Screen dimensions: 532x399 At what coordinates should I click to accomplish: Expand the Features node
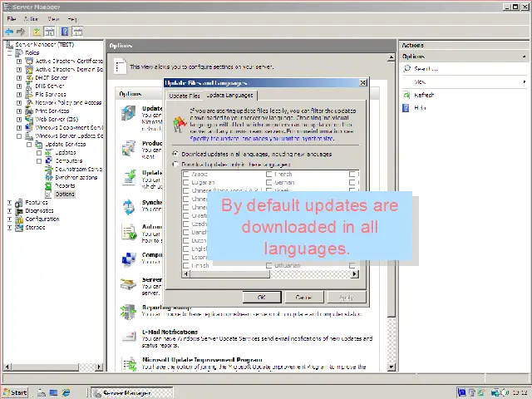9,203
